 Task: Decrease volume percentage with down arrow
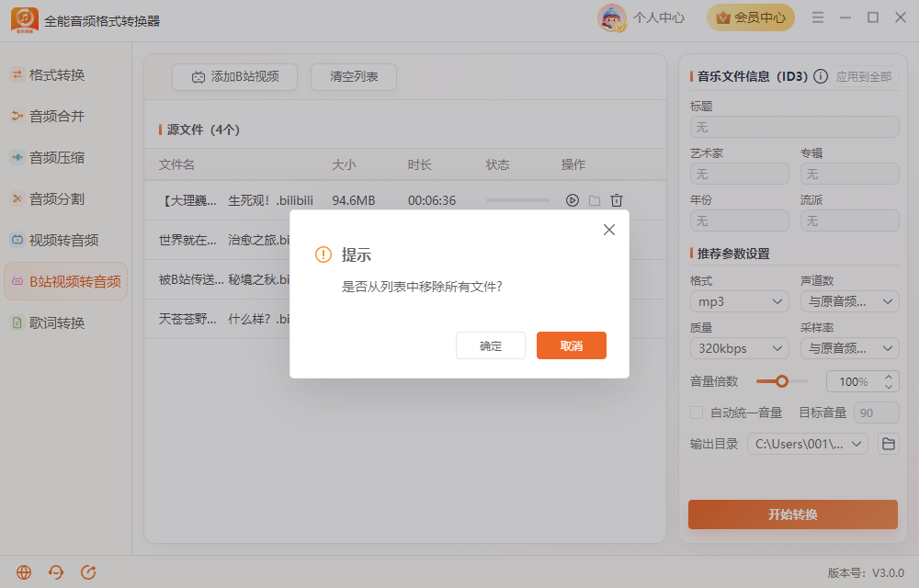click(x=889, y=387)
